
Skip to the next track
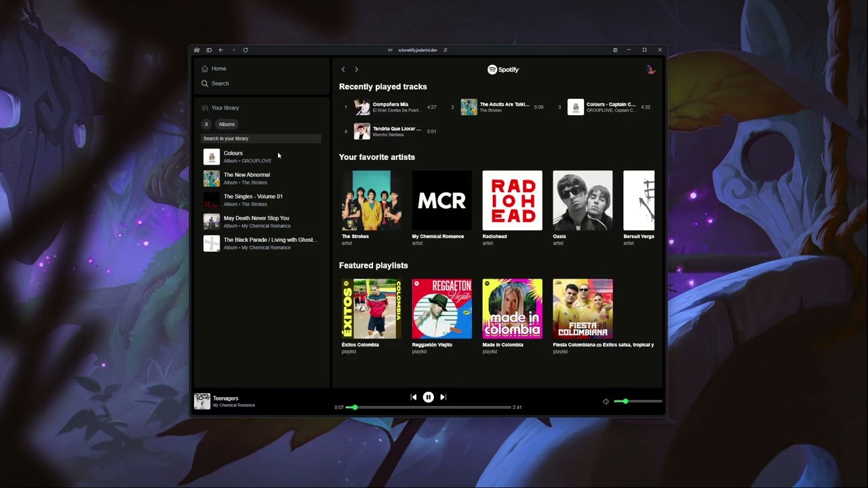pos(443,397)
